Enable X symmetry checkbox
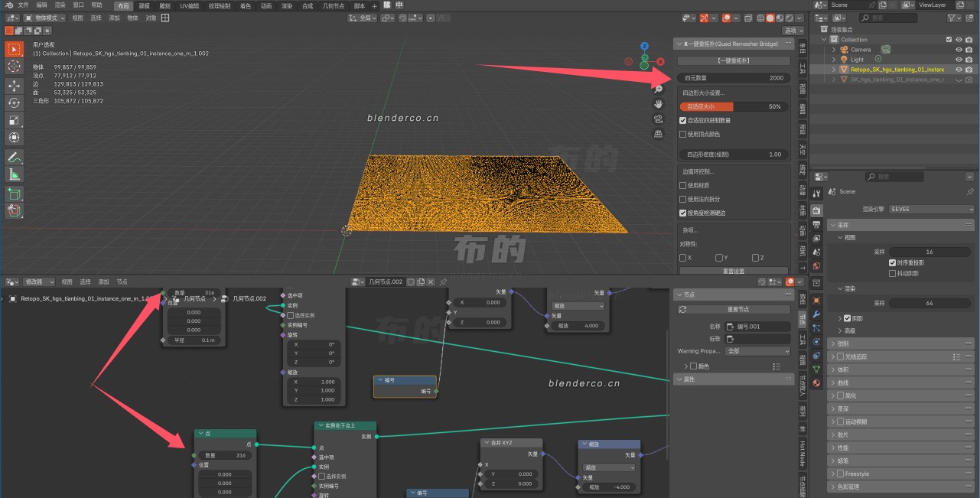This screenshot has width=980, height=498. click(x=683, y=258)
